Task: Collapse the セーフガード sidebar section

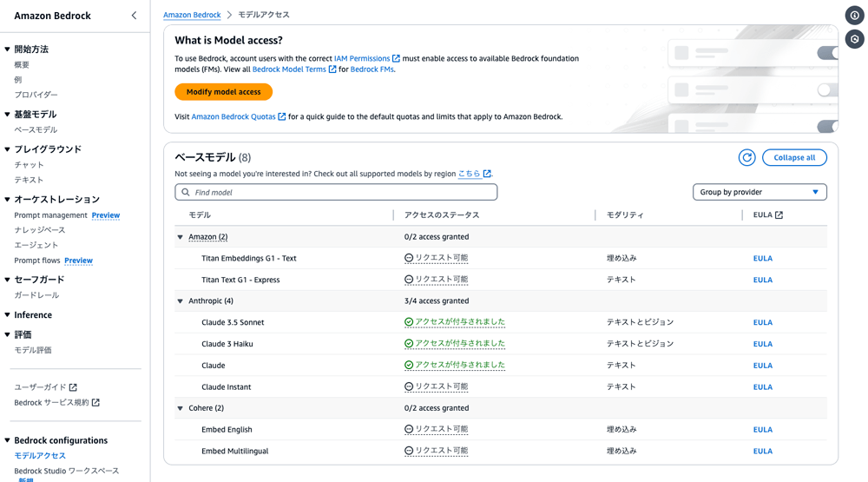Action: tap(7, 280)
